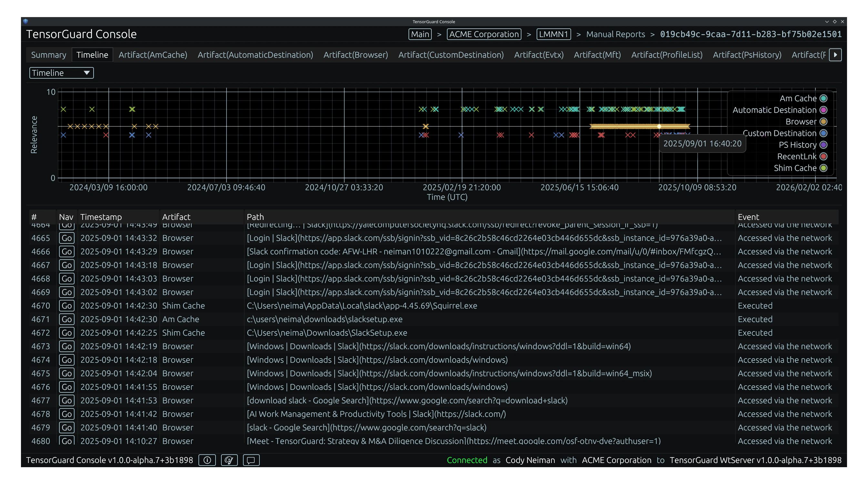Viewport: 868px width, 492px height.
Task: Open ACME Corporation from the breadcrumb
Action: [x=484, y=34]
